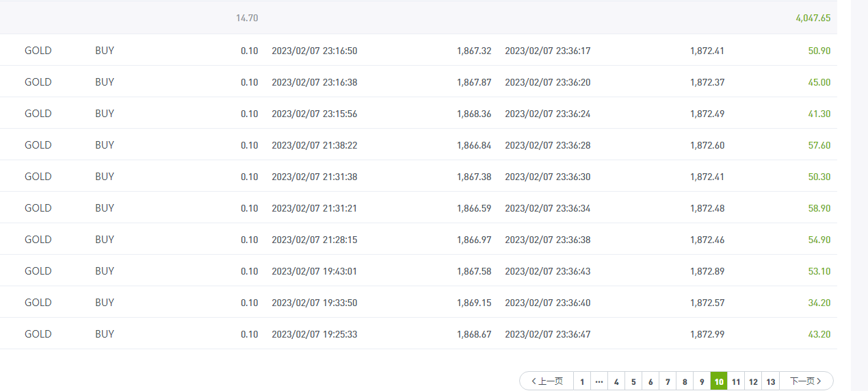Image resolution: width=868 pixels, height=391 pixels.
Task: Click profit value 45.00
Action: (x=819, y=82)
